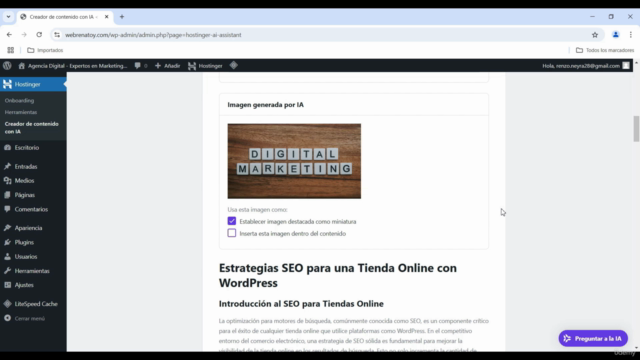
Task: Open Herramientas under Hostinger submenu
Action: tap(21, 112)
